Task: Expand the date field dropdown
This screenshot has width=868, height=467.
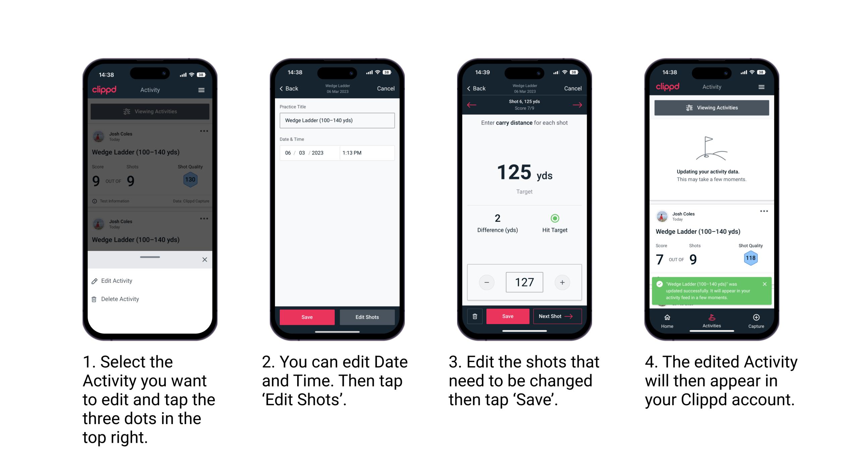Action: [308, 153]
